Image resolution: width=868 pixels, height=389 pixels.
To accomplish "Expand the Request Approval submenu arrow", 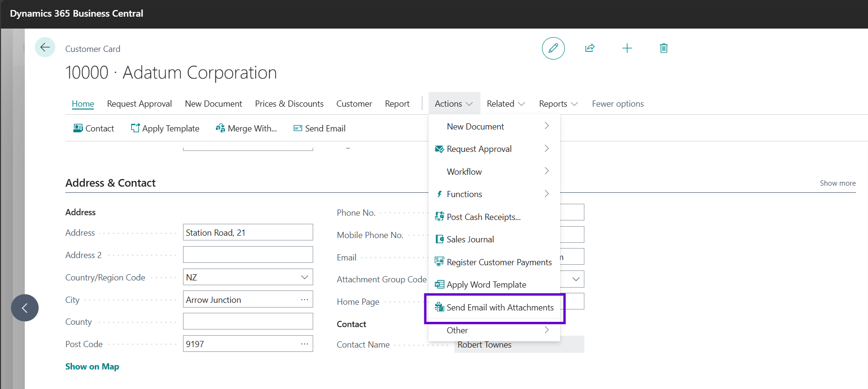I will tap(547, 149).
